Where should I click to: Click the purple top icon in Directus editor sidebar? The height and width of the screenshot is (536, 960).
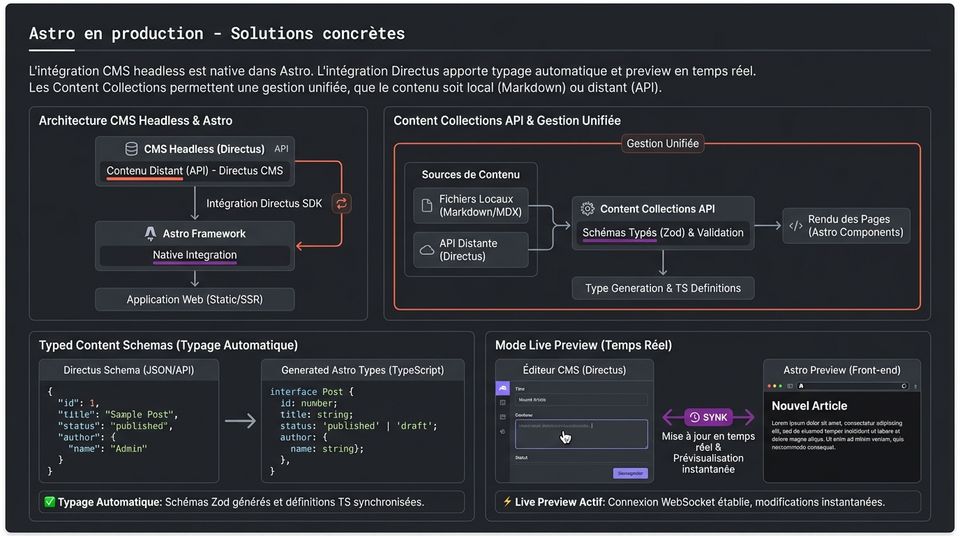tap(503, 388)
